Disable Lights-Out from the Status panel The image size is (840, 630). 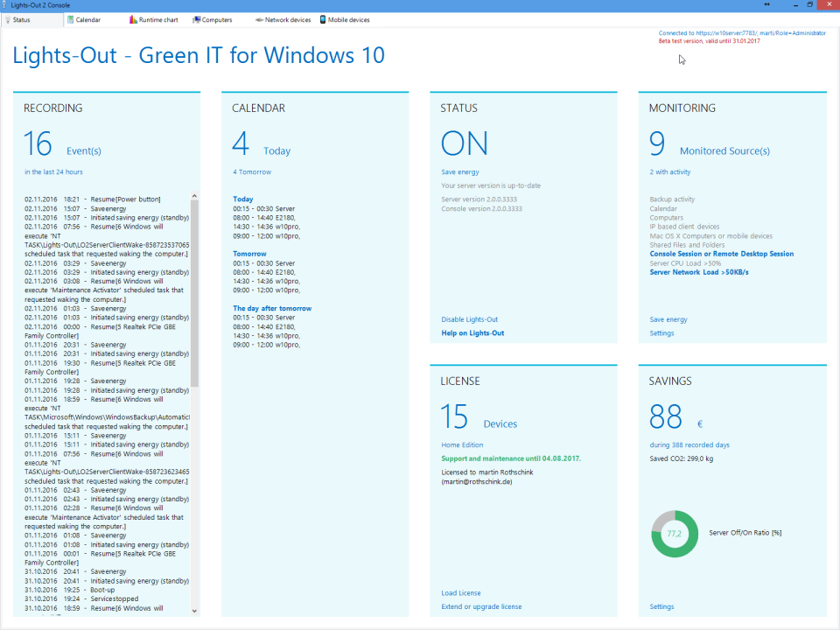pos(469,319)
